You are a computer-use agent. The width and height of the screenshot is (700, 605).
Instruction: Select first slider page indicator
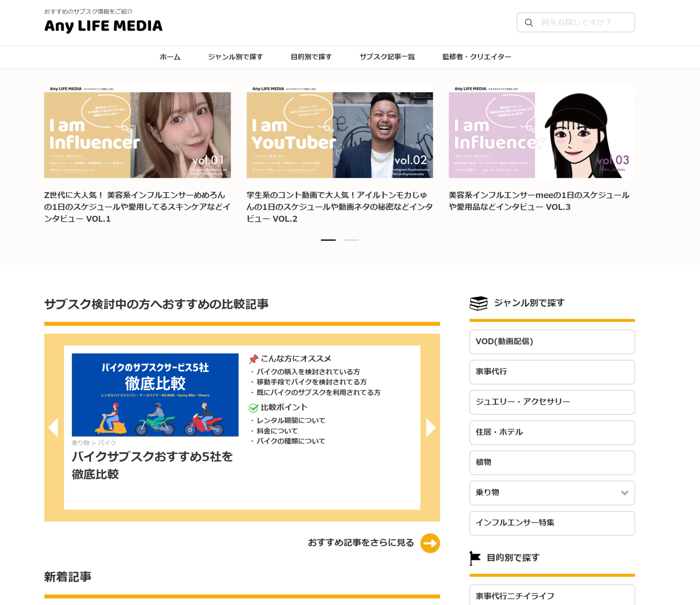(x=328, y=240)
